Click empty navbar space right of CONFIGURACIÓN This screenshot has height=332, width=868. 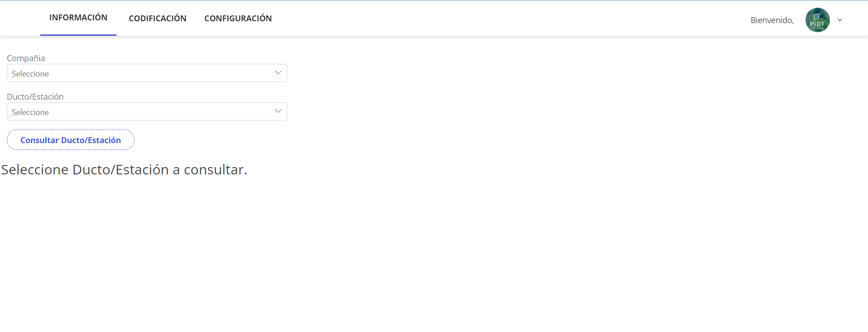point(498,18)
